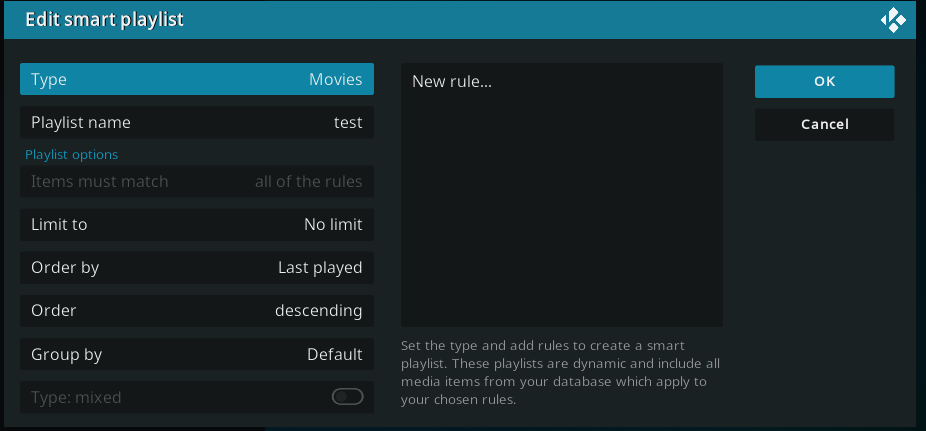926x431 pixels.
Task: Click the descending order value
Action: 319,311
